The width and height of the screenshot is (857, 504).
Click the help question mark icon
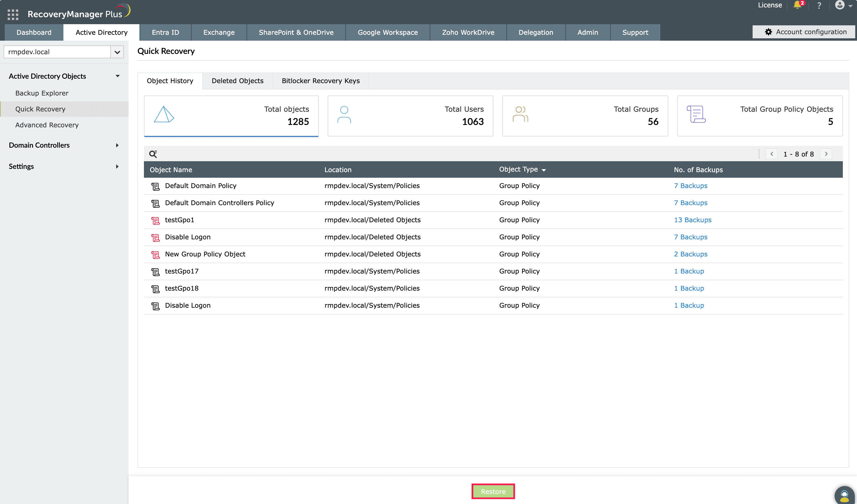tap(820, 5)
